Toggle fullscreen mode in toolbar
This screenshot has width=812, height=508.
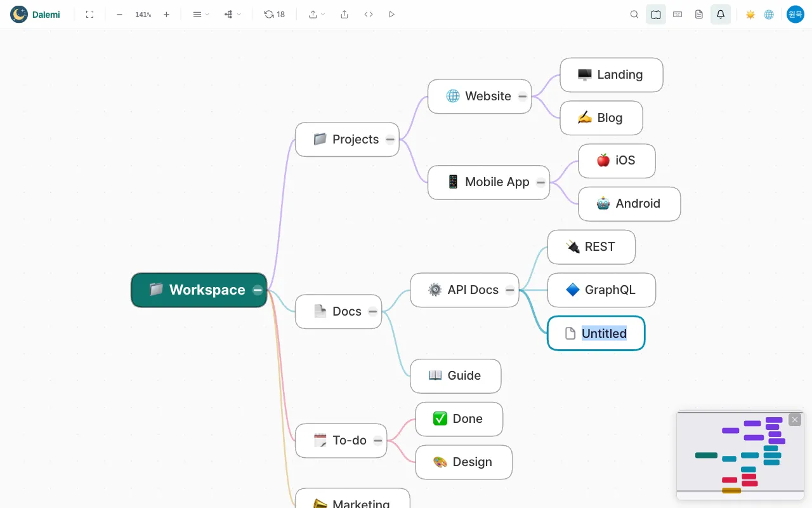[89, 14]
